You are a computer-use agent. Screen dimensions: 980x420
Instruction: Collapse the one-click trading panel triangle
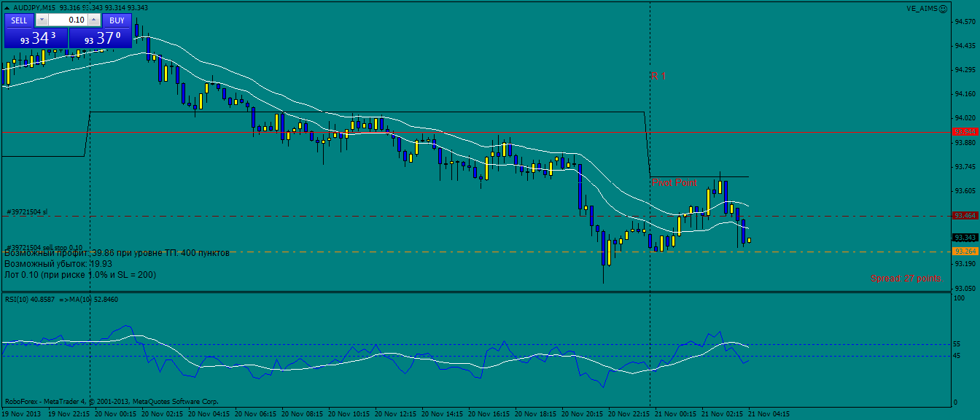pyautogui.click(x=7, y=7)
